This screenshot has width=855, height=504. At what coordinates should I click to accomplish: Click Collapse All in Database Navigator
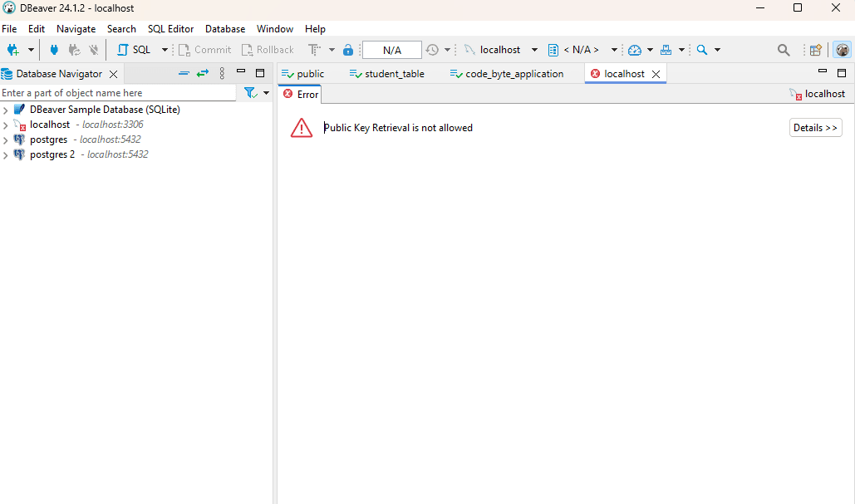pyautogui.click(x=184, y=73)
